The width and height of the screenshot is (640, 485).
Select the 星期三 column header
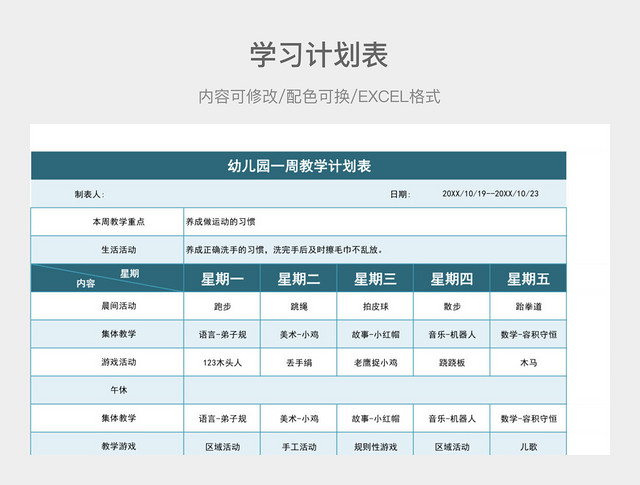click(375, 278)
